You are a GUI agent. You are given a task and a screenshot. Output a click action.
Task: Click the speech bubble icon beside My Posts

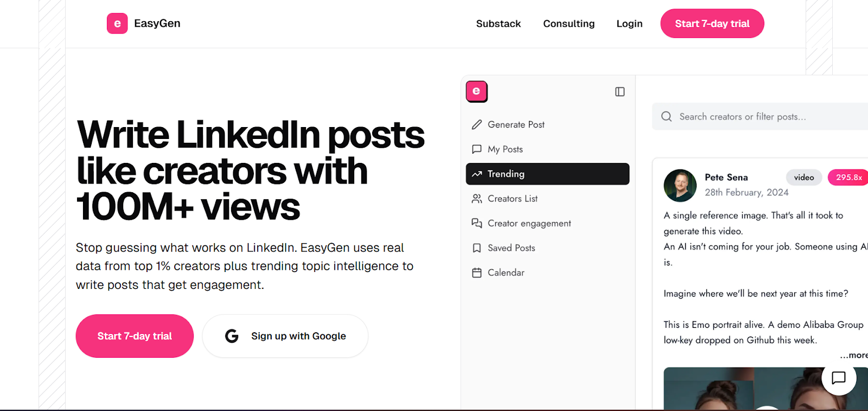[x=477, y=149]
